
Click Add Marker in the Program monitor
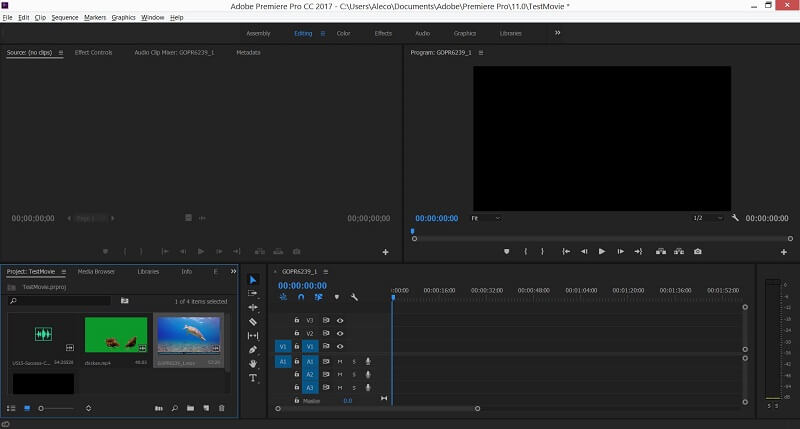tap(507, 251)
